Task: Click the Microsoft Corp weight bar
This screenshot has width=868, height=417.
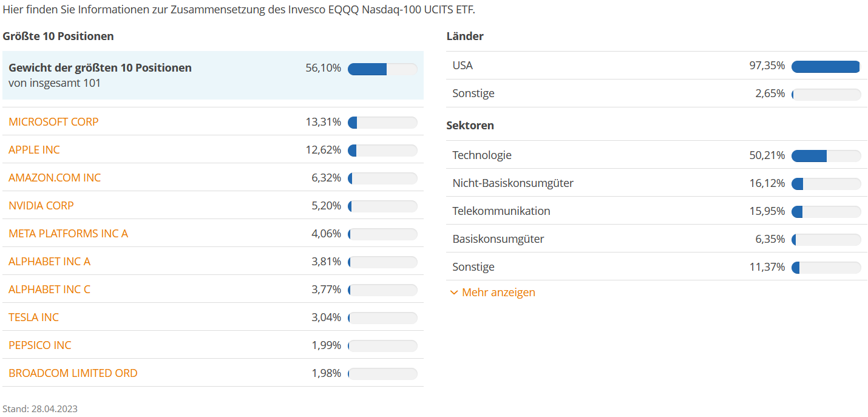Action: point(382,123)
